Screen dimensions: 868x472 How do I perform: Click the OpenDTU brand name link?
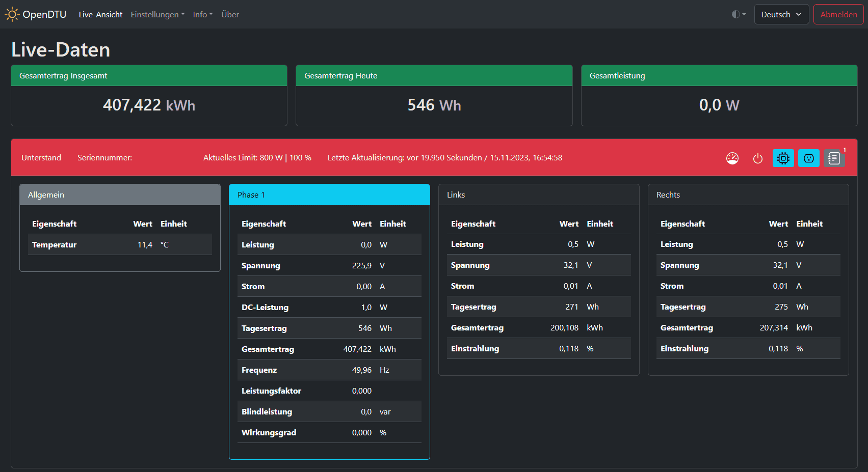pos(44,14)
